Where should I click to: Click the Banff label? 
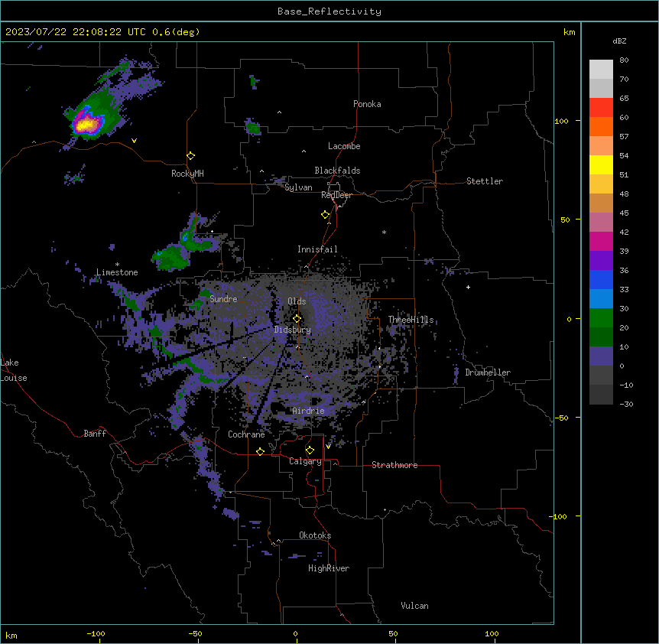pos(95,434)
